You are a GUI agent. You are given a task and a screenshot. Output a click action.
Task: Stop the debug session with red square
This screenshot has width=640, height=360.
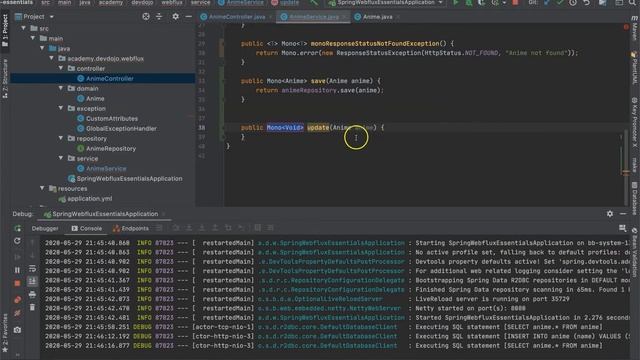pyautogui.click(x=17, y=283)
